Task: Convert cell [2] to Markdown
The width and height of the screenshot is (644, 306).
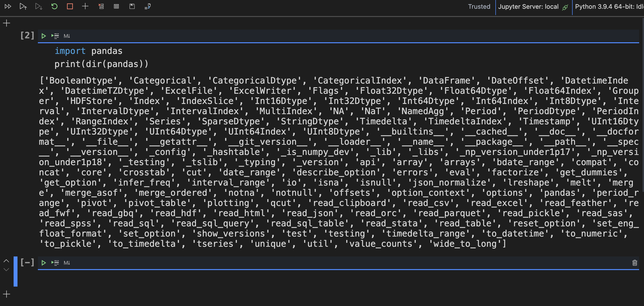Action: (x=67, y=36)
